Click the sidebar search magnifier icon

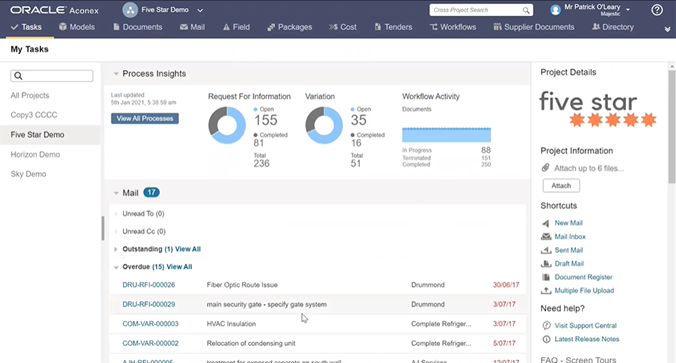(x=18, y=76)
